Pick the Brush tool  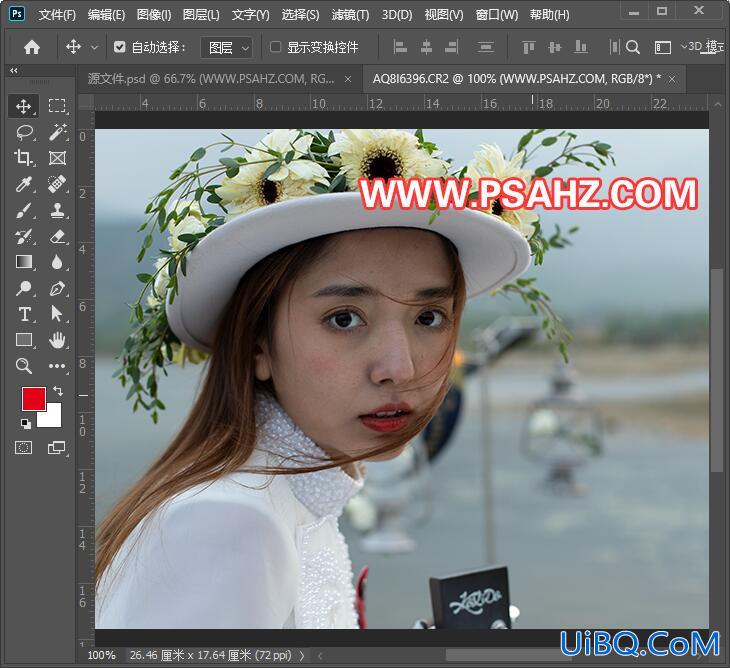[x=23, y=210]
